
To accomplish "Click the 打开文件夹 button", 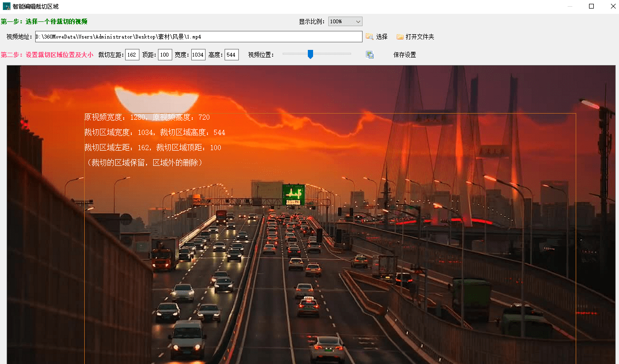I will click(420, 37).
